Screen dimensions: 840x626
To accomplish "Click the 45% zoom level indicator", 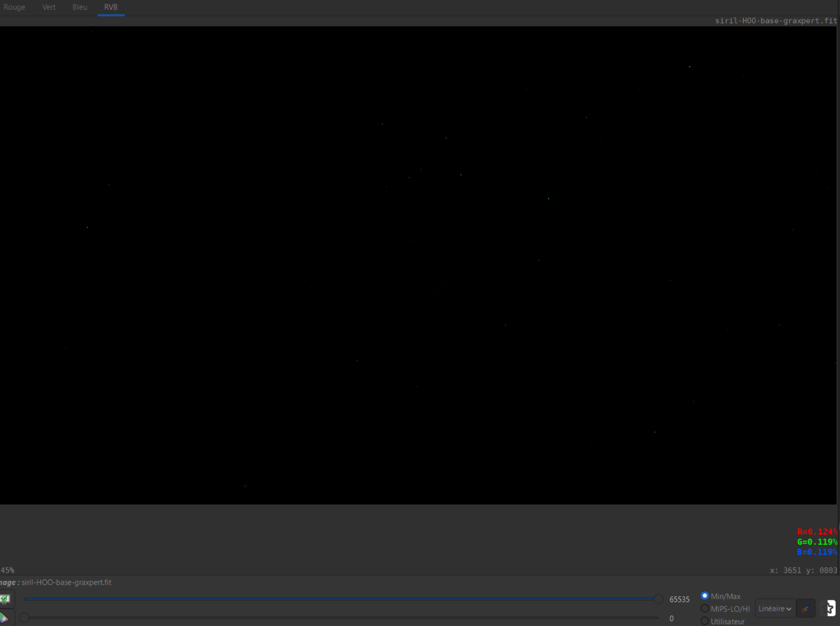I will [7, 570].
